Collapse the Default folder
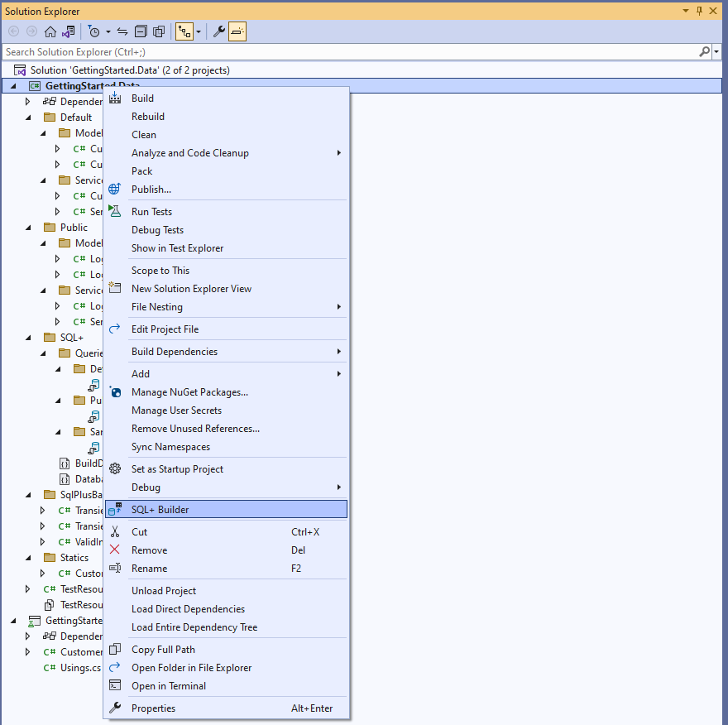Screen dimensions: 728x725 pos(28,118)
